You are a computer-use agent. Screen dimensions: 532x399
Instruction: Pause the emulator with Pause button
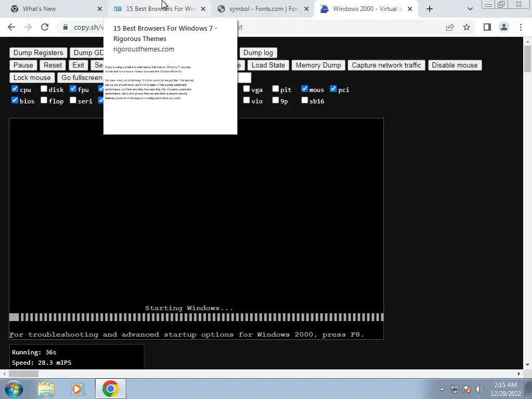23,65
